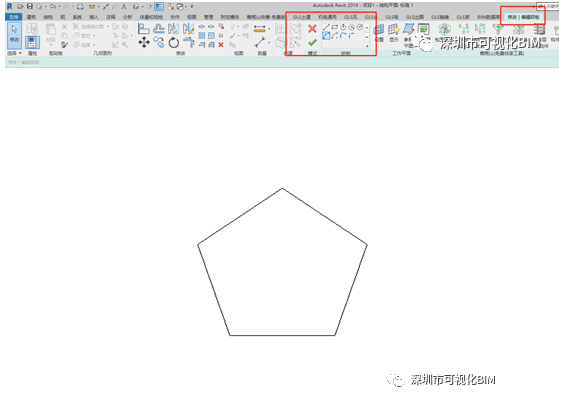
Task: Switch to the BIM数据库 ribbon tab
Action: click(488, 17)
